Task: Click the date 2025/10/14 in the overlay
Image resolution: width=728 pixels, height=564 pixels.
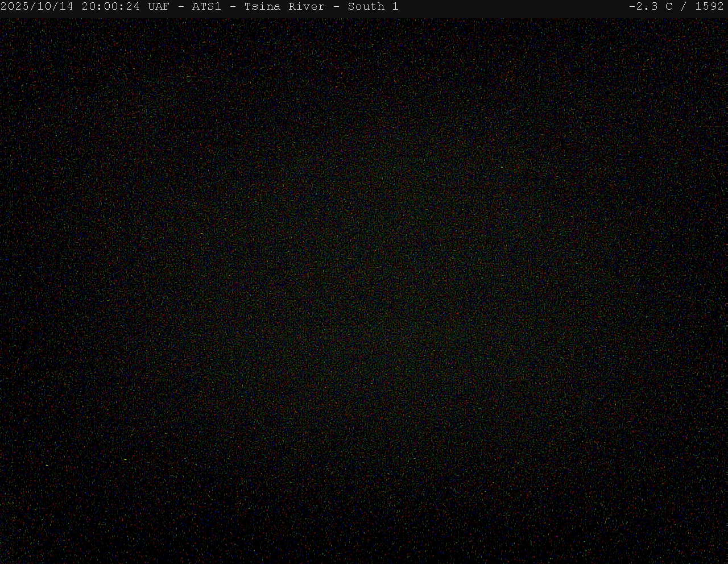Action: pyautogui.click(x=37, y=7)
